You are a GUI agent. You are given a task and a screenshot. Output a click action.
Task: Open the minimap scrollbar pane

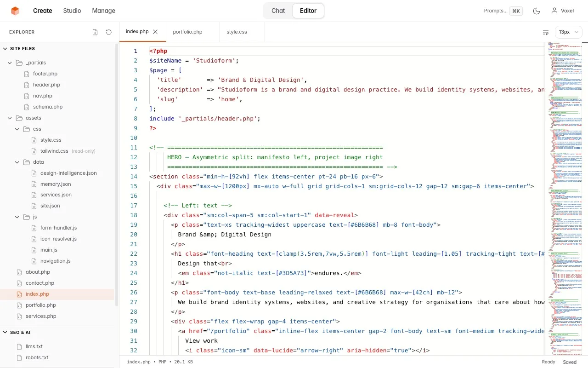tap(566, 184)
